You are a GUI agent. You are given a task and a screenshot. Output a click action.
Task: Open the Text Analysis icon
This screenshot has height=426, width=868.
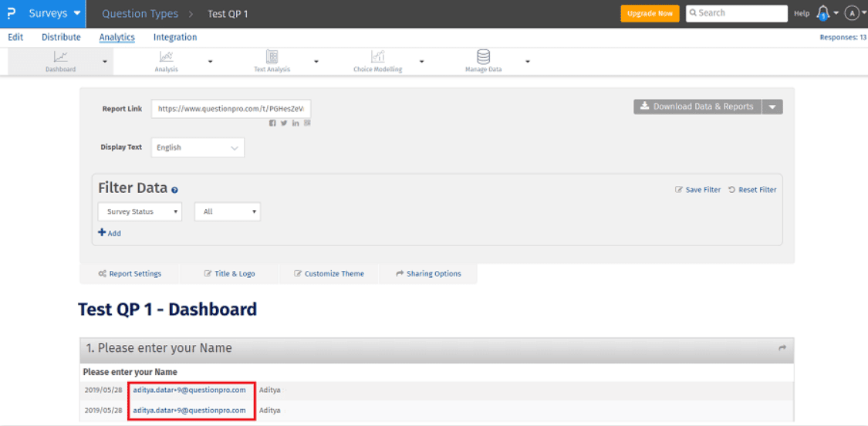point(272,56)
